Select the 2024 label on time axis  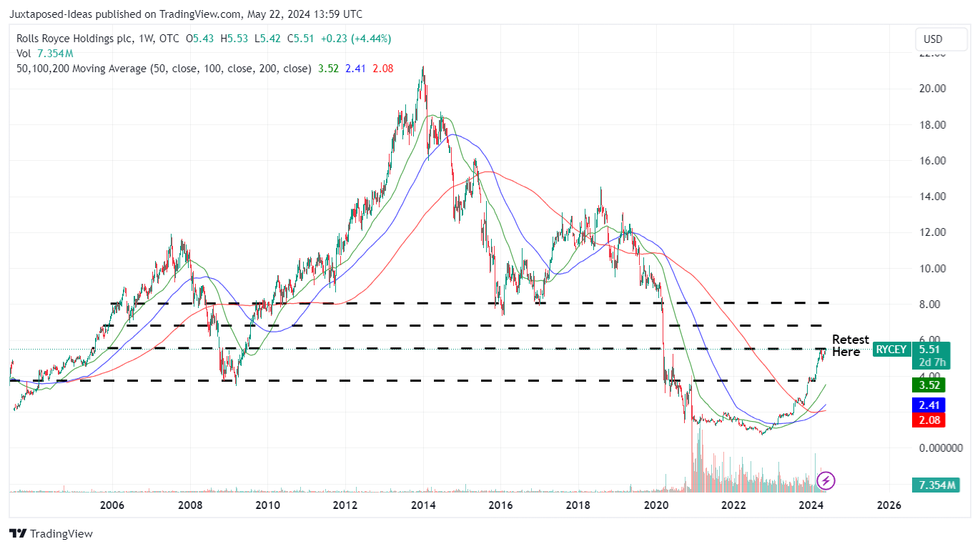click(x=809, y=505)
